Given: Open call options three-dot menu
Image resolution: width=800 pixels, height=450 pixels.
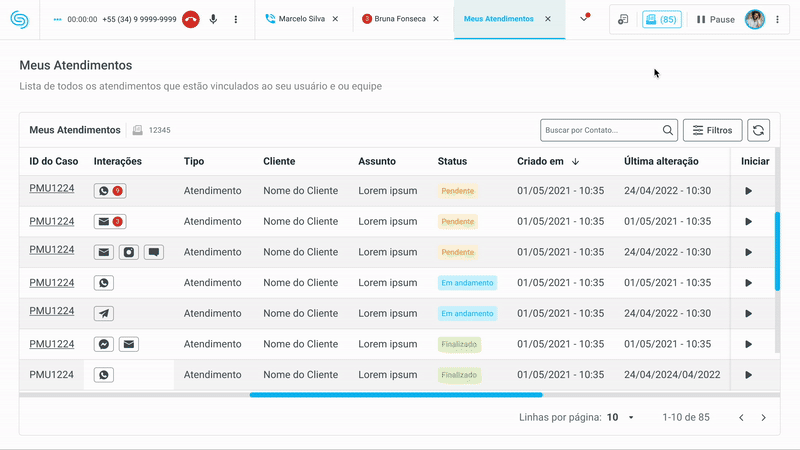Looking at the screenshot, I should click(236, 19).
